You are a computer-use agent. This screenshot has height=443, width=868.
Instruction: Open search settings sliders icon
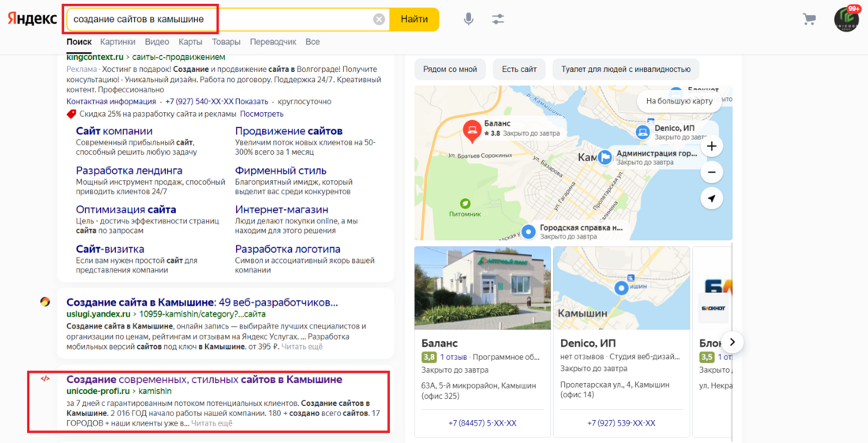(498, 19)
